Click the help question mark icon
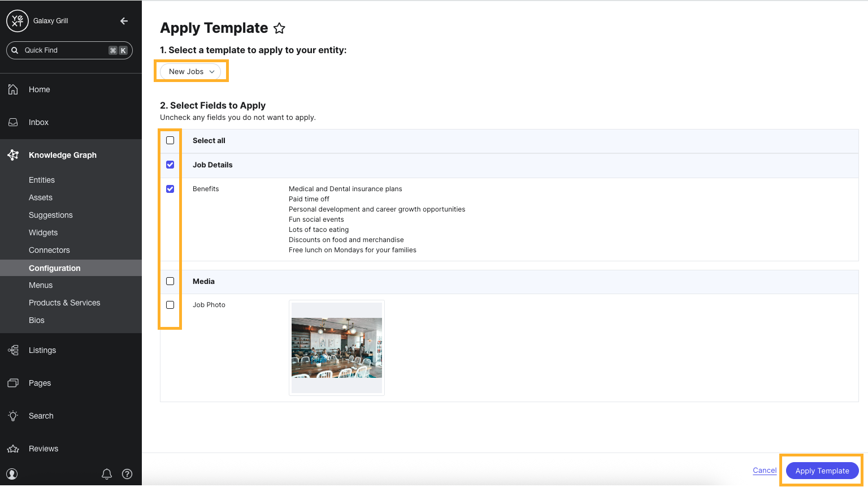The width and height of the screenshot is (868, 487). [x=127, y=474]
